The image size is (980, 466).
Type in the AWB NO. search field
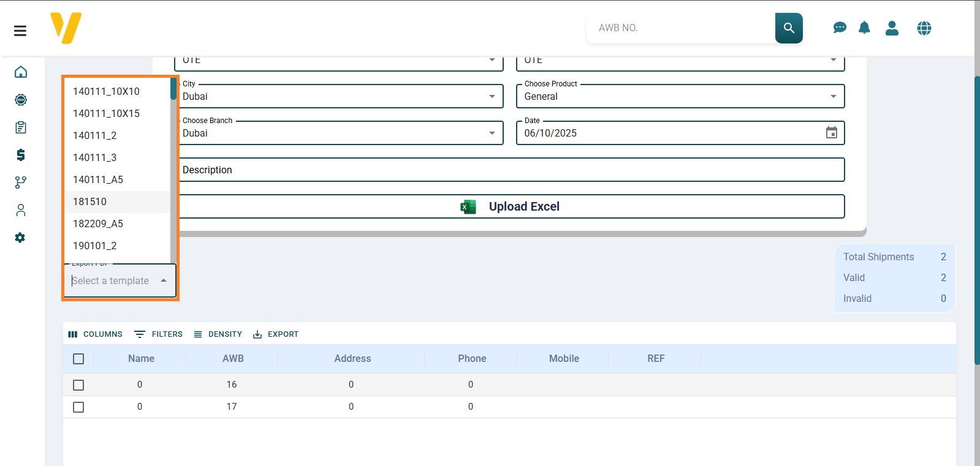point(680,28)
